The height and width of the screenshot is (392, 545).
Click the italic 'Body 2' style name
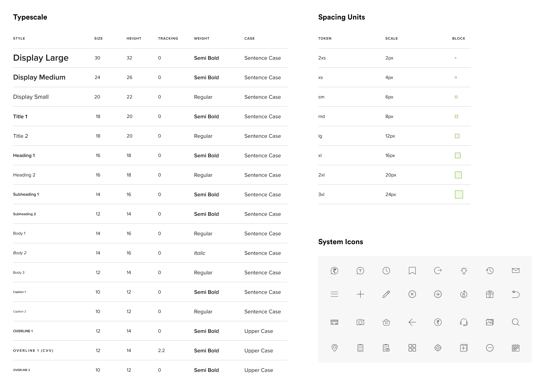(20, 253)
